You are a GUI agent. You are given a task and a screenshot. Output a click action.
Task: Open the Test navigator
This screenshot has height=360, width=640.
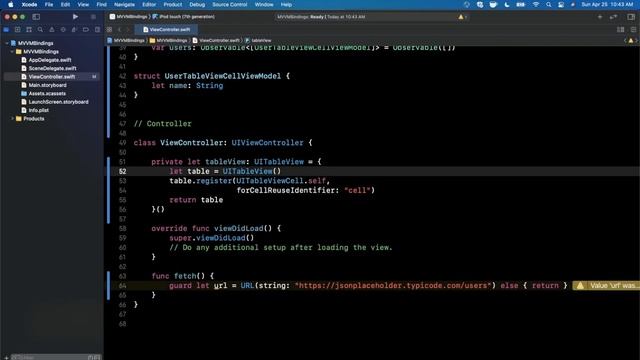(x=63, y=30)
